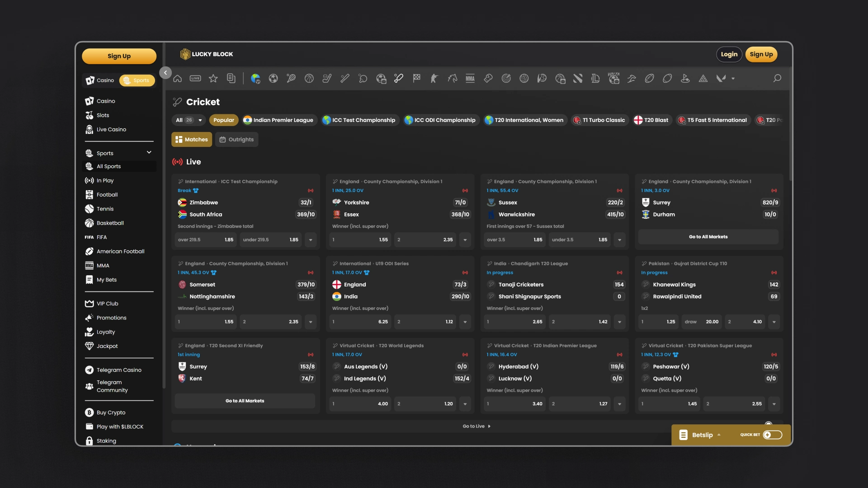Select the Matches tab
Screen dimensions: 868x488
tap(192, 140)
